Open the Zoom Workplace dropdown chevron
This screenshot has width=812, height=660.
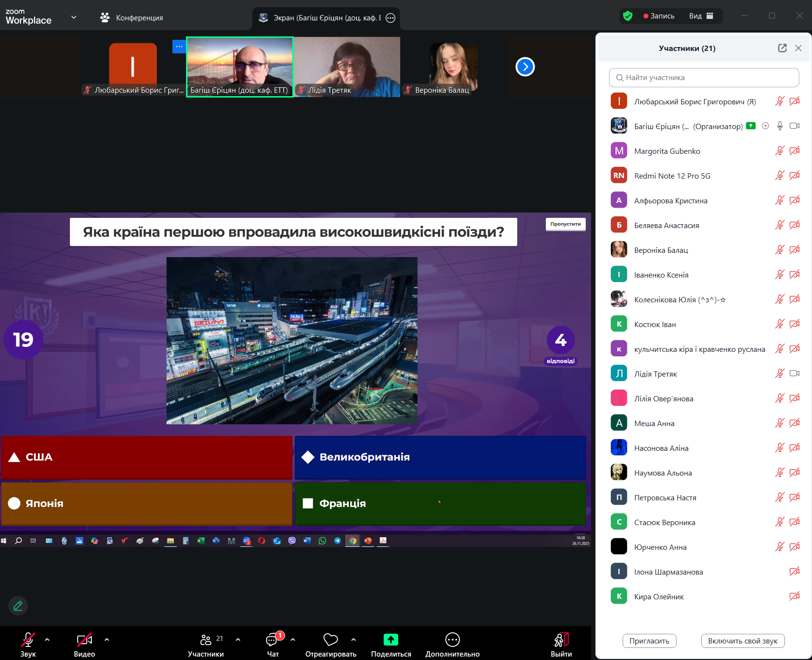click(x=74, y=17)
